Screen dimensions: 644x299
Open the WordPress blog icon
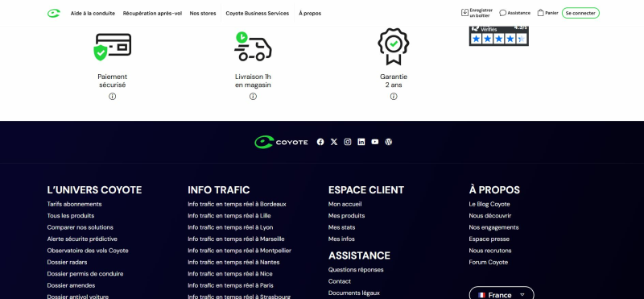[x=389, y=142]
